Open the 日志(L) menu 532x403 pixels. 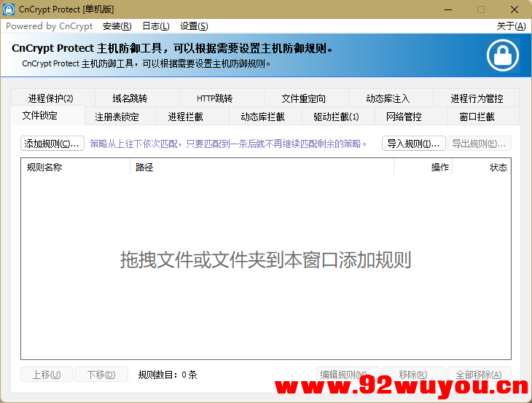[x=155, y=26]
